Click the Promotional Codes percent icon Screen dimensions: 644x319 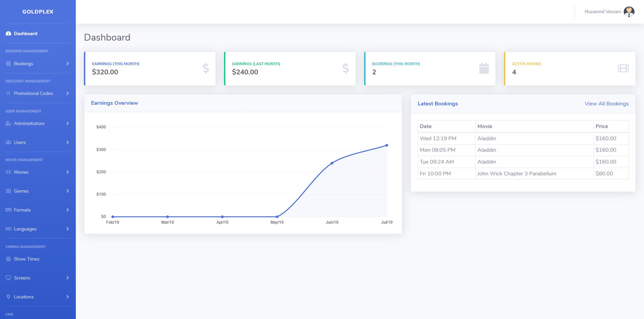(x=8, y=93)
